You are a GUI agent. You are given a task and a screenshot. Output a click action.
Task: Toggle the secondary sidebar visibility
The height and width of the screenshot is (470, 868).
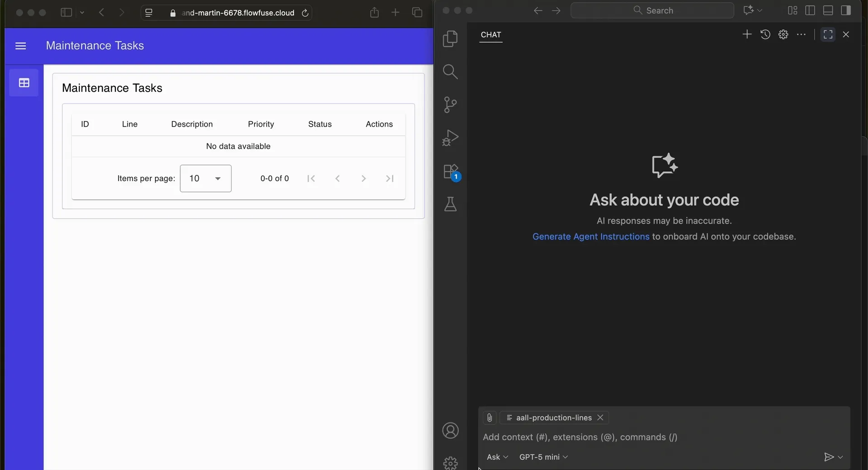[x=846, y=10]
